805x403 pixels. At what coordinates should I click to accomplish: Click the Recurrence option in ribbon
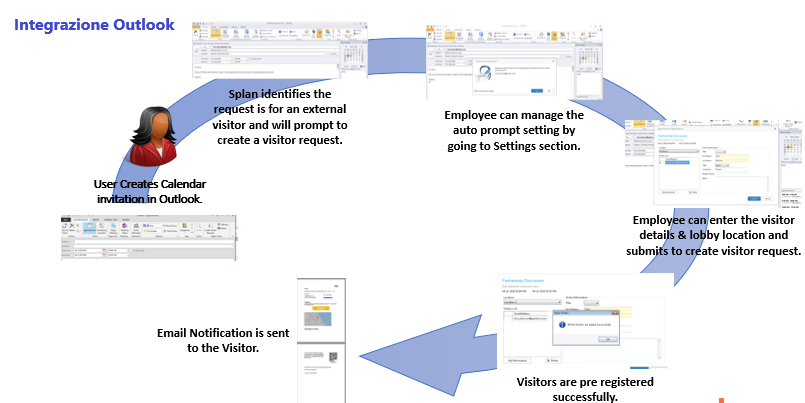[170, 225]
